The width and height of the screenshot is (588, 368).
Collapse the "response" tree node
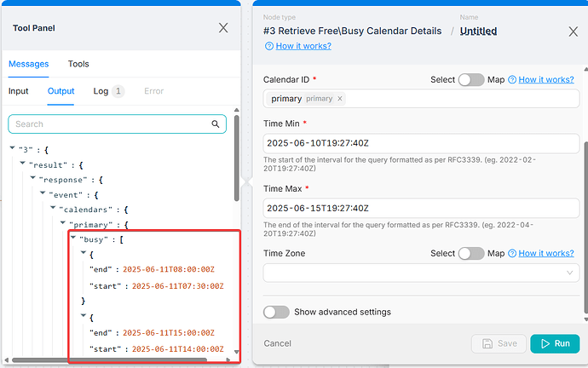[32, 180]
